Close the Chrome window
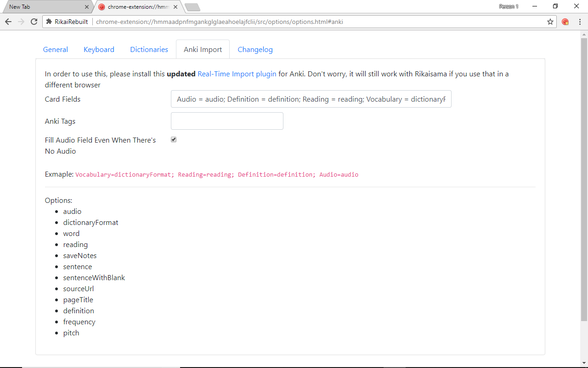This screenshot has height=368, width=588. point(577,6)
